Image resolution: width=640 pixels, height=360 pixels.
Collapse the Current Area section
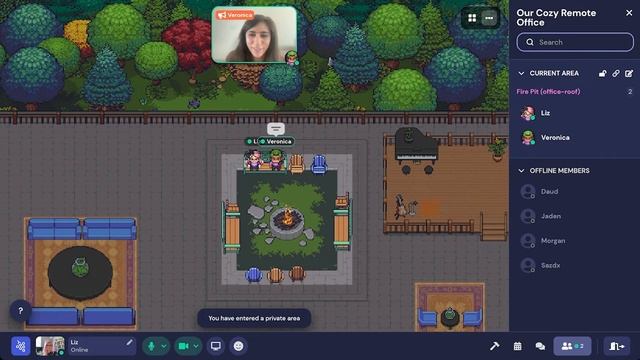tap(521, 73)
